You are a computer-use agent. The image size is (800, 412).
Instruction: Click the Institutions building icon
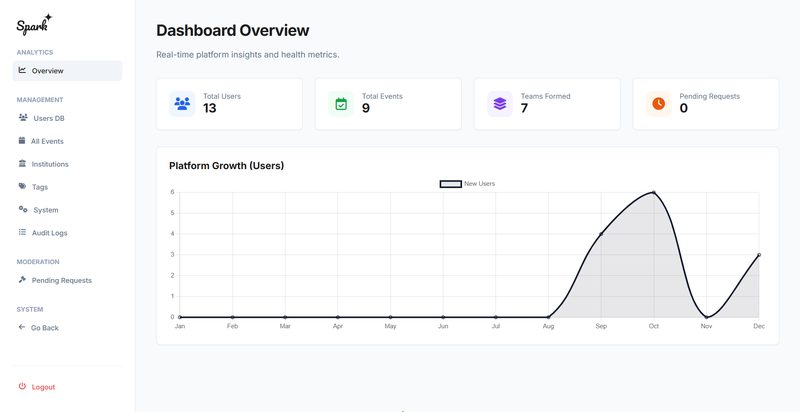(x=22, y=164)
